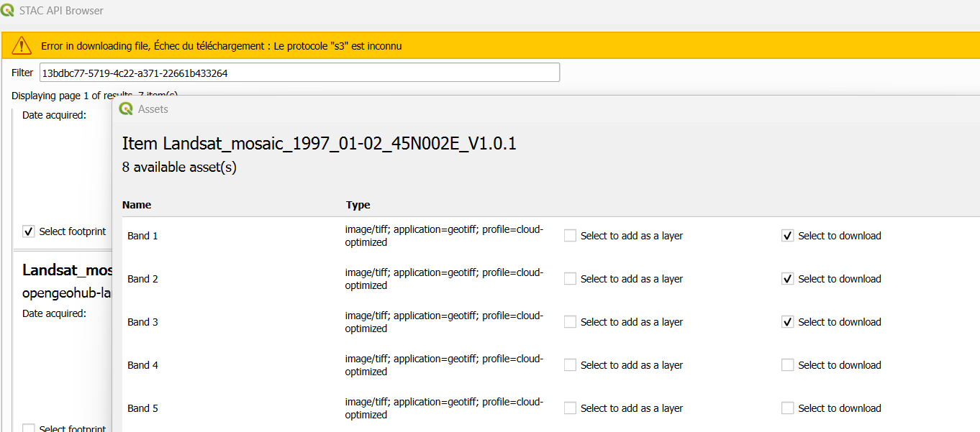
Task: Enable Band 4 Select to download
Action: tap(788, 365)
